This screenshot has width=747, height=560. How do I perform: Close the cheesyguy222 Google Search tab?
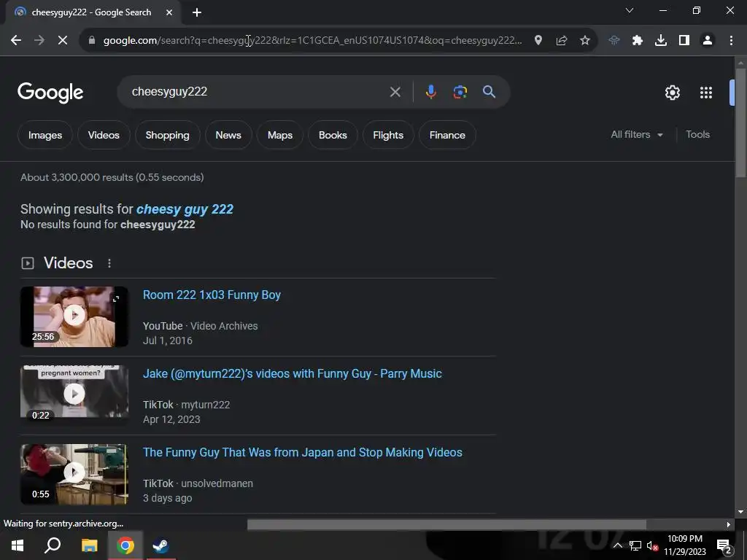169,12
